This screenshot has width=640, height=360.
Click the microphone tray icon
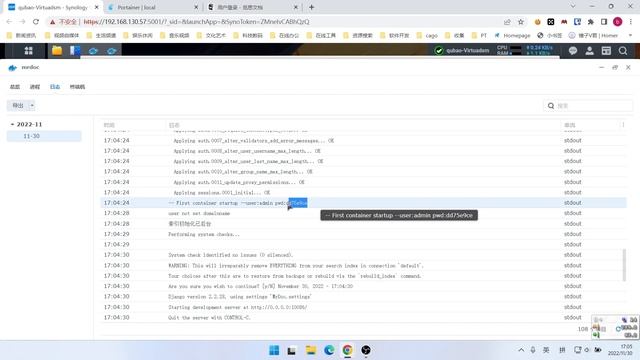(533, 350)
